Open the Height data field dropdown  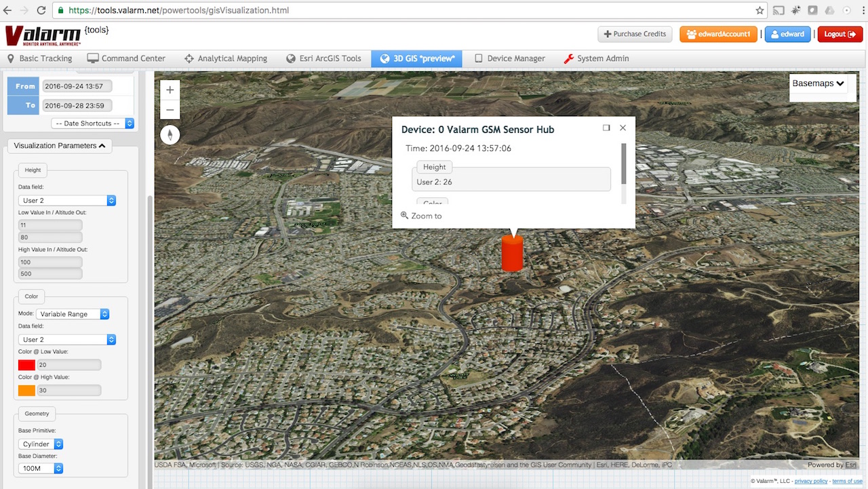pos(67,200)
